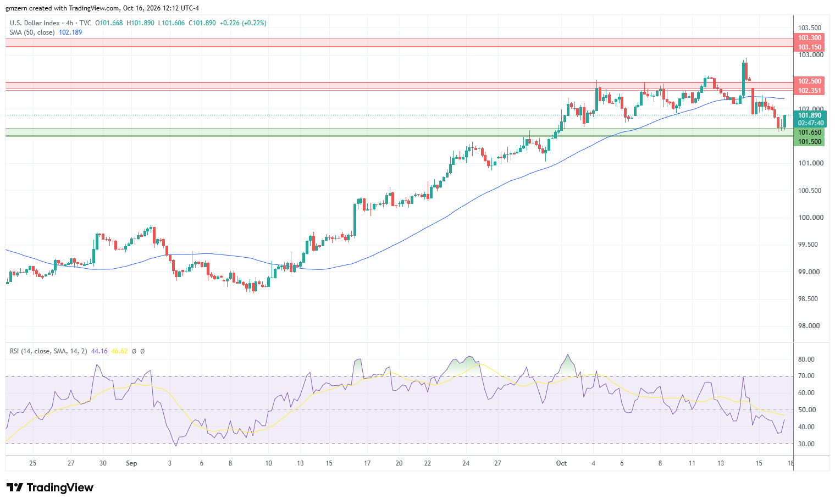Click the 103.500 level on the price axis
The height and width of the screenshot is (504, 835).
coord(810,28)
